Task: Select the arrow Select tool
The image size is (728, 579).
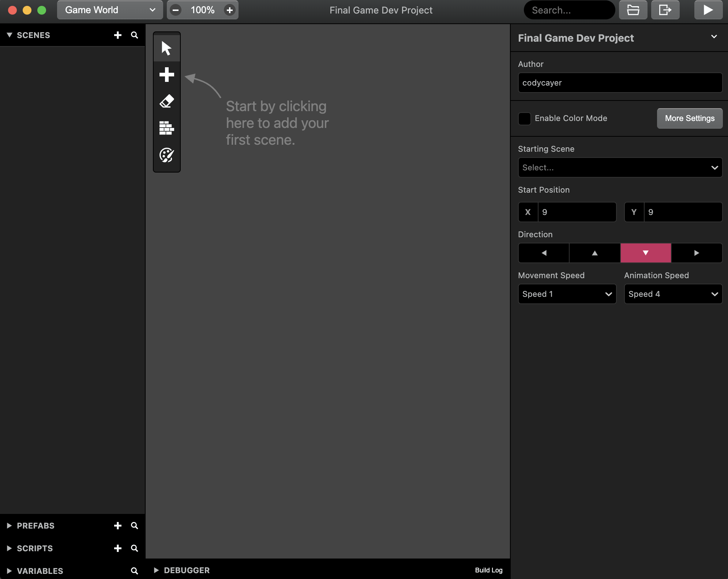Action: coord(166,48)
